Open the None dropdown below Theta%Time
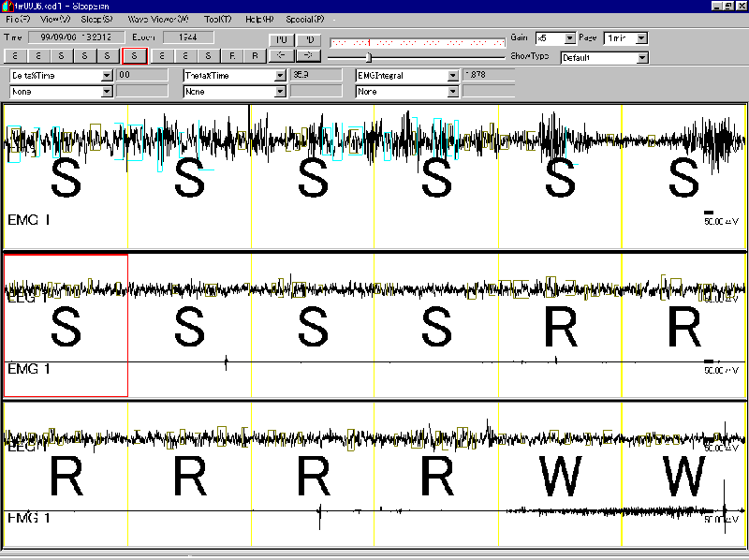The image size is (749, 560). click(x=280, y=91)
